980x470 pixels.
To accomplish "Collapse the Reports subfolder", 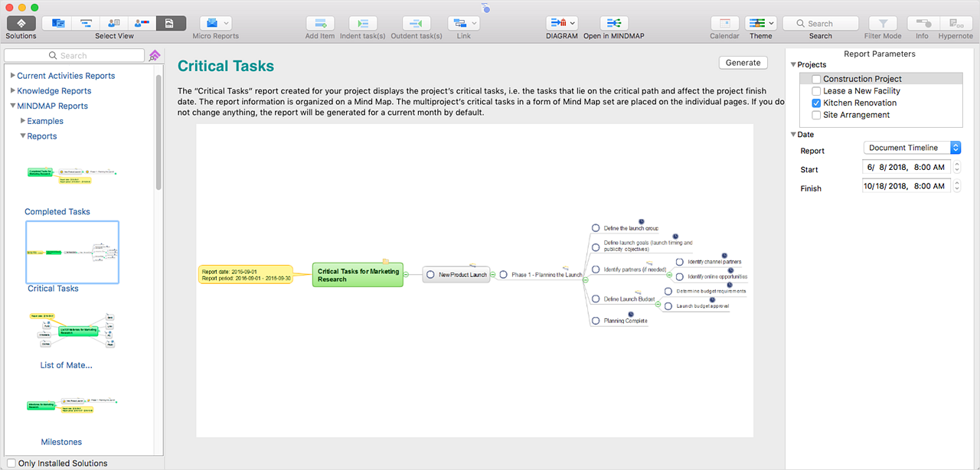I will 23,136.
